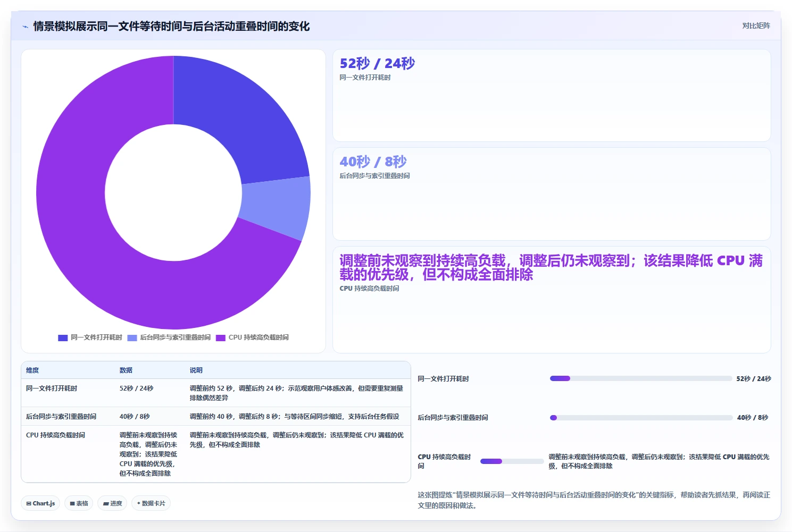Click the blue icon before the header title
Viewport: 792px width, 532px height.
[25, 27]
